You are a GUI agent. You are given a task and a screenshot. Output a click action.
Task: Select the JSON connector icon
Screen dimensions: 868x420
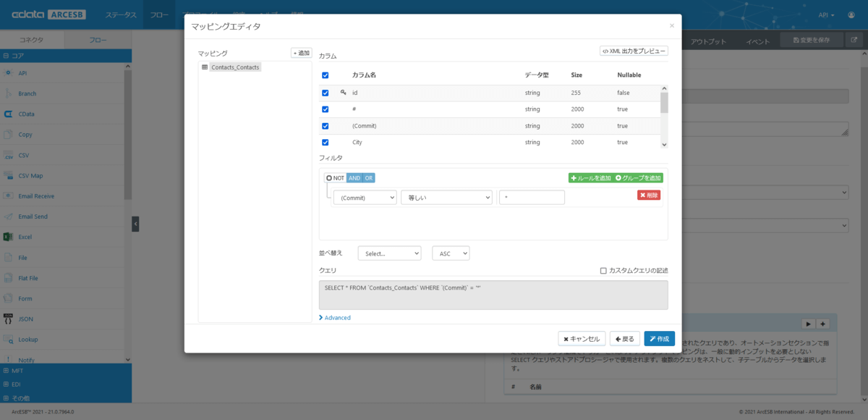[9, 319]
